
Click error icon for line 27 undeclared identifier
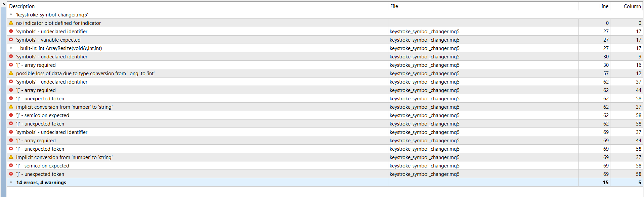click(x=11, y=31)
